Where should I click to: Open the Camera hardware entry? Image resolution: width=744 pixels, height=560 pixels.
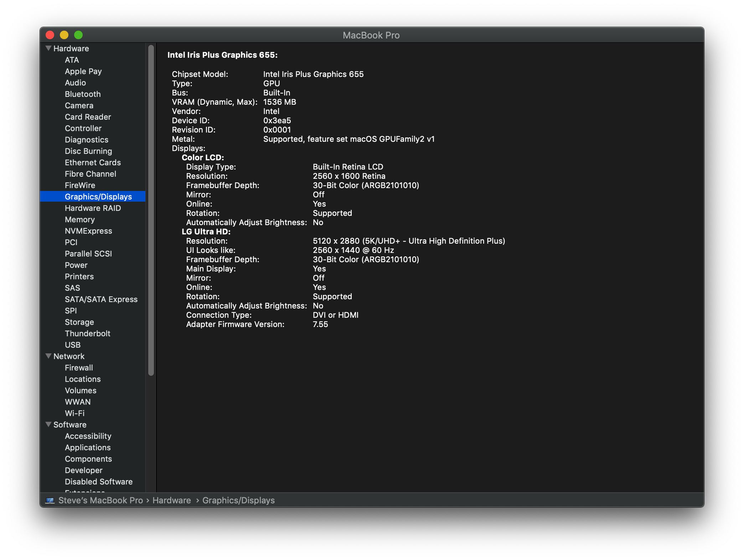pyautogui.click(x=79, y=105)
